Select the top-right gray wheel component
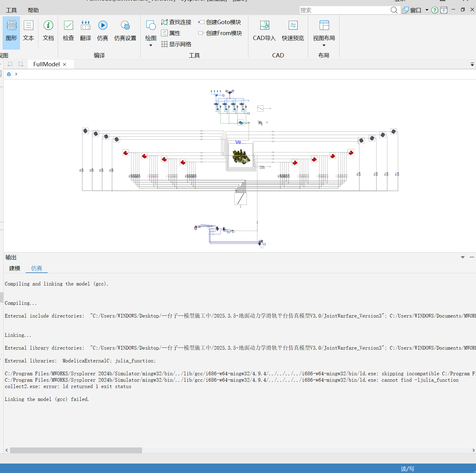 point(394,132)
